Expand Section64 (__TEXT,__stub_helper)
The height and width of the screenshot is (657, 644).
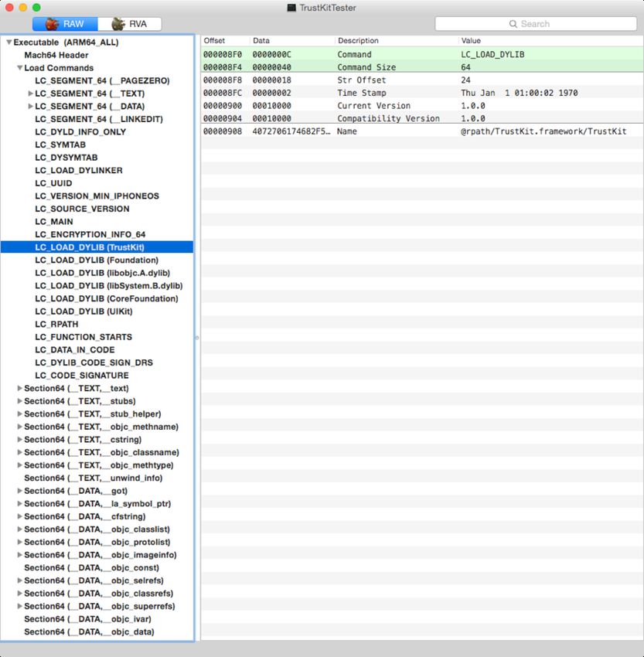click(19, 414)
